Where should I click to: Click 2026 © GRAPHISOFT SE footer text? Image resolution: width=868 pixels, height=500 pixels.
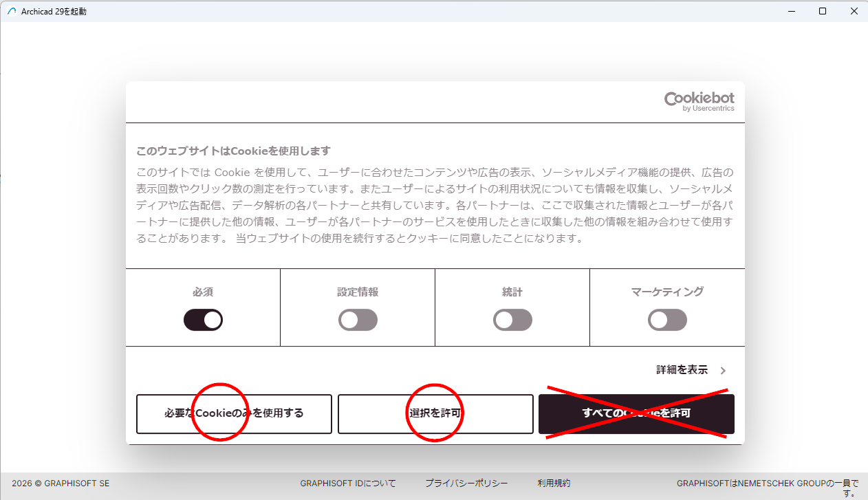61,483
